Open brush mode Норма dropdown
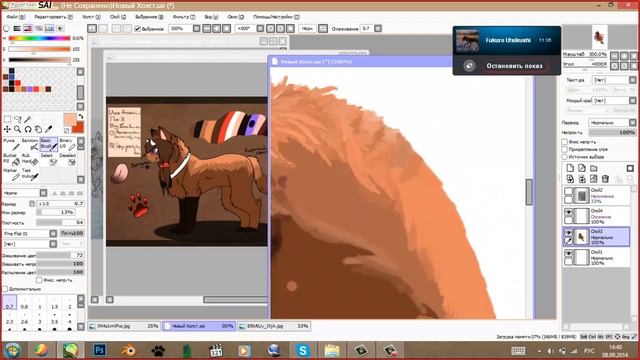Screen dimensions: 640x360 pyautogui.click(x=25, y=193)
